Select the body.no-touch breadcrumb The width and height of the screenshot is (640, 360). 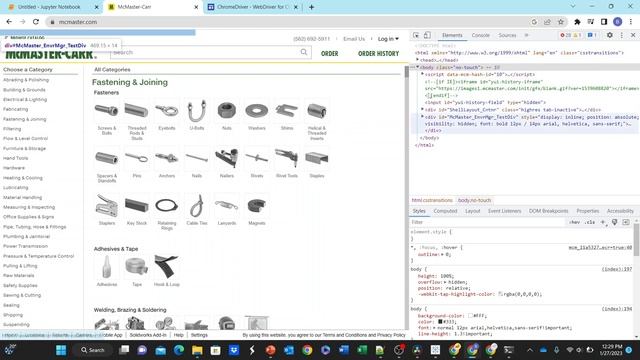(474, 200)
